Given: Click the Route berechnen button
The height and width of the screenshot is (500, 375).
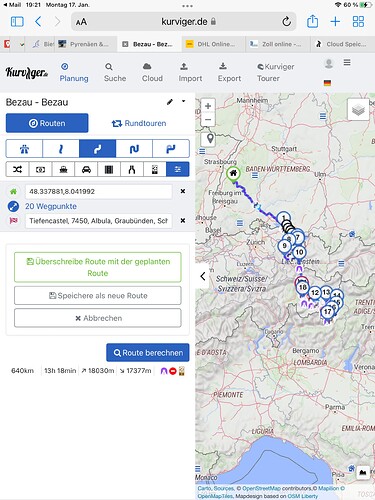Looking at the screenshot, I should point(148,353).
